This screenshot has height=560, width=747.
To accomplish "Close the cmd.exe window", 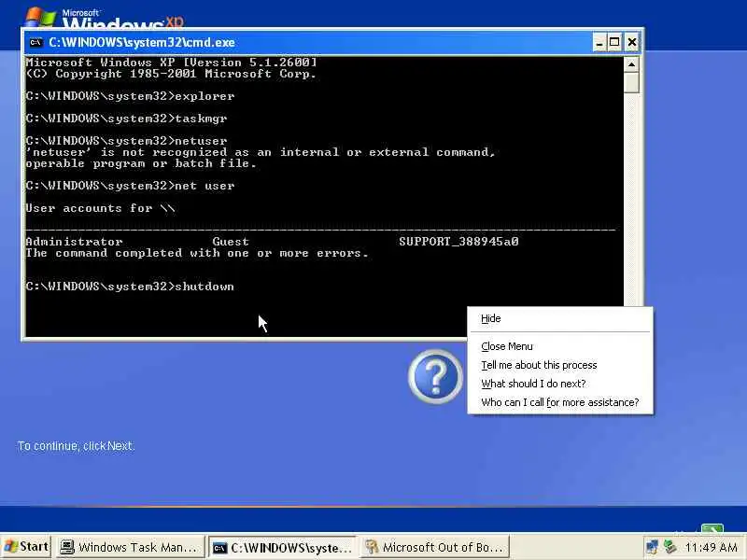I will [632, 42].
